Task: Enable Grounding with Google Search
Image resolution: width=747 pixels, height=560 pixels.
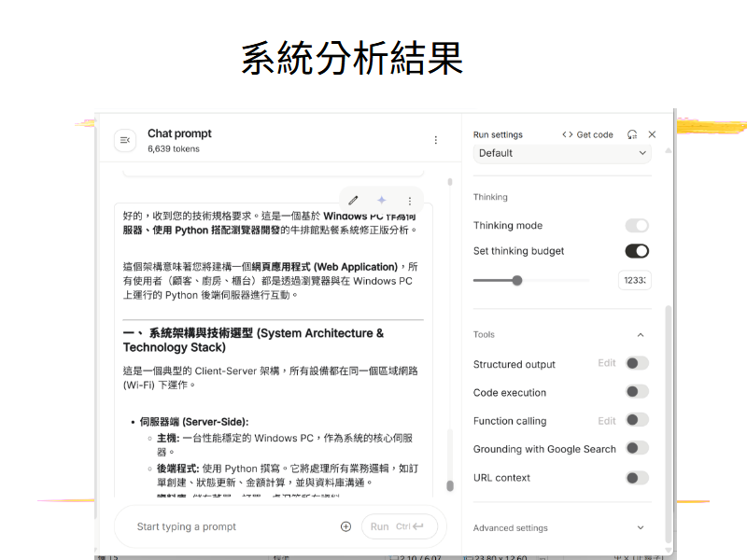Action: (637, 448)
